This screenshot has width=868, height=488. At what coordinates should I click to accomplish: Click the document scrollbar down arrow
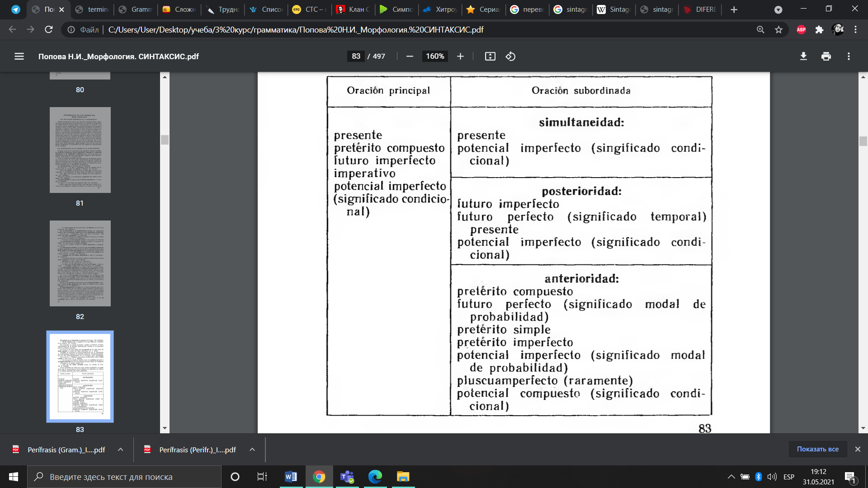pyautogui.click(x=863, y=428)
